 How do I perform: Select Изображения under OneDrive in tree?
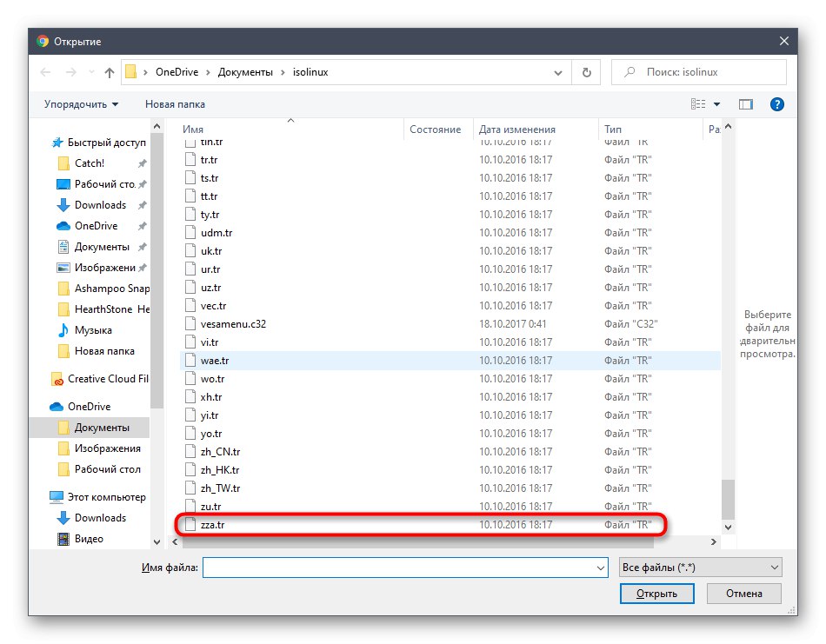coord(99,448)
